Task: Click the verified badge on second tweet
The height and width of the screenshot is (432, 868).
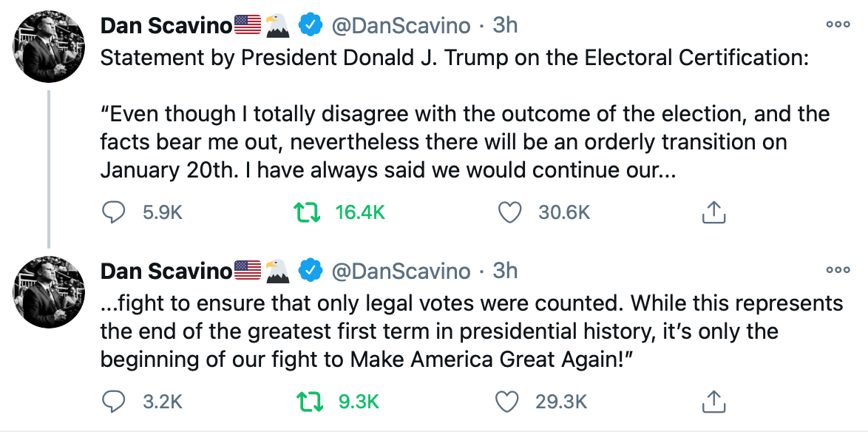Action: click(311, 271)
